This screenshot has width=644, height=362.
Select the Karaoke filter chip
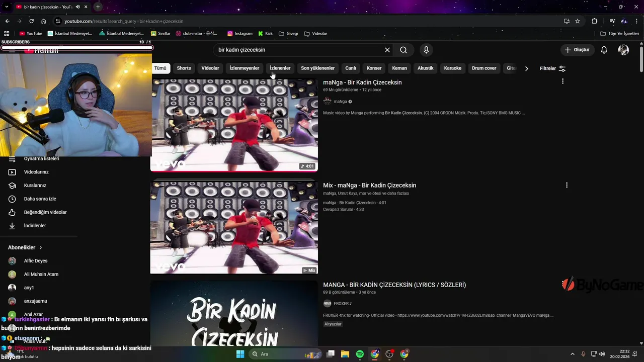[x=452, y=68]
